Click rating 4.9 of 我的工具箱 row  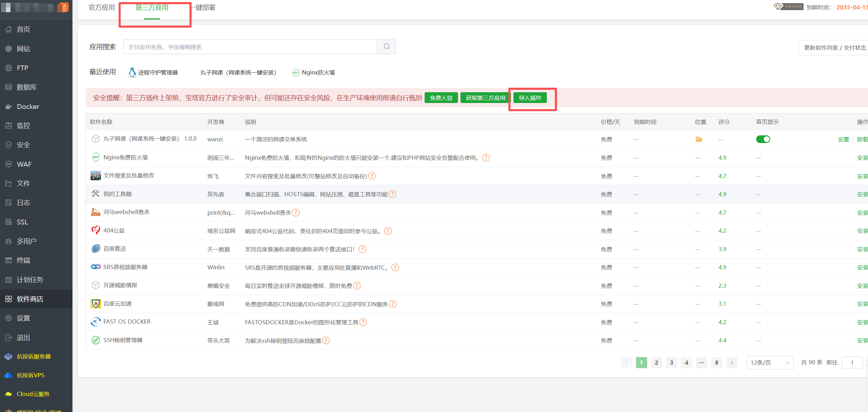click(722, 194)
